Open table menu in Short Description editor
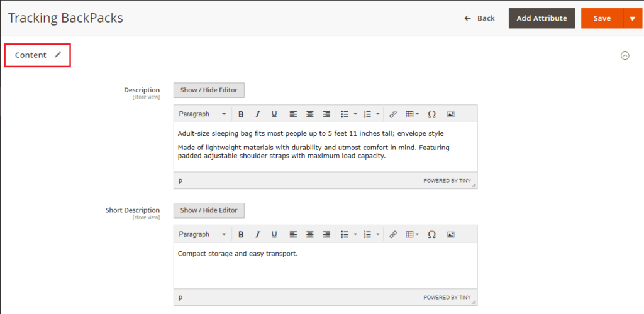 (x=412, y=234)
